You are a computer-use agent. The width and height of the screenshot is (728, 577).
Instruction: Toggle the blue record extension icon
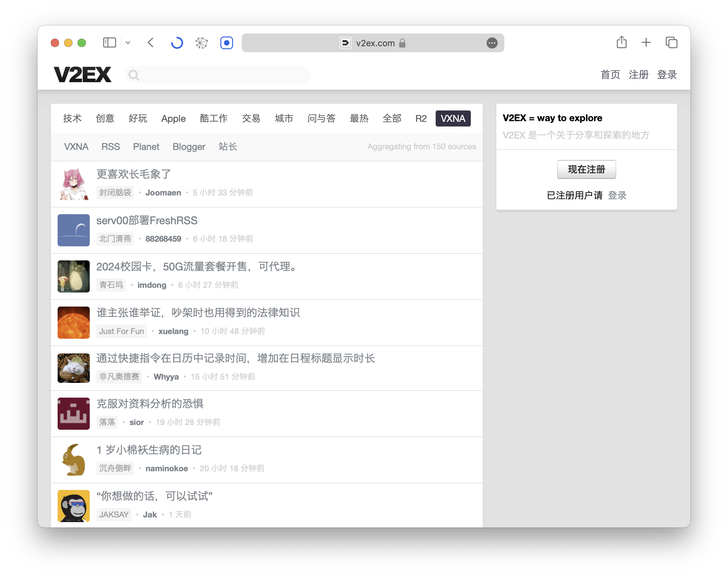pos(227,43)
